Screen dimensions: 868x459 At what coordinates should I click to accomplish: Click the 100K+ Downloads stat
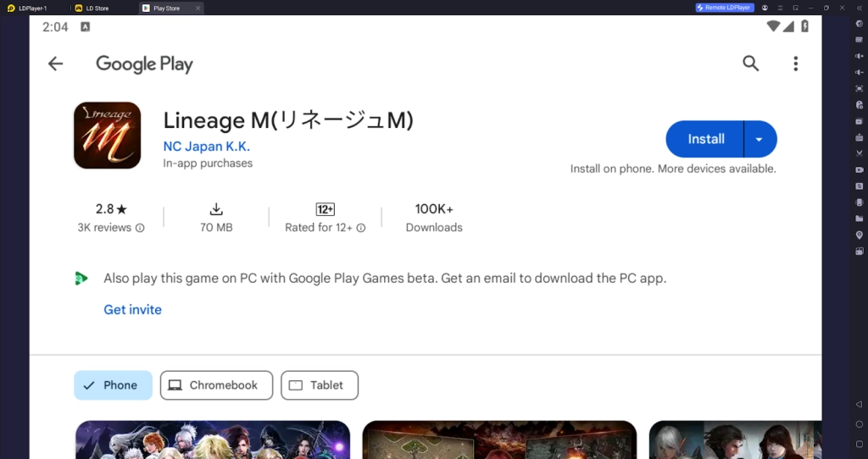tap(434, 218)
